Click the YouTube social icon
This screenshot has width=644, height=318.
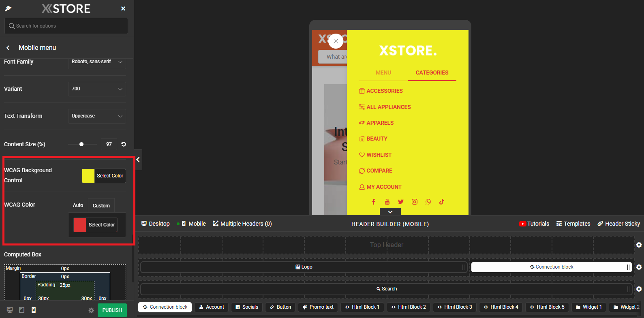pyautogui.click(x=387, y=202)
